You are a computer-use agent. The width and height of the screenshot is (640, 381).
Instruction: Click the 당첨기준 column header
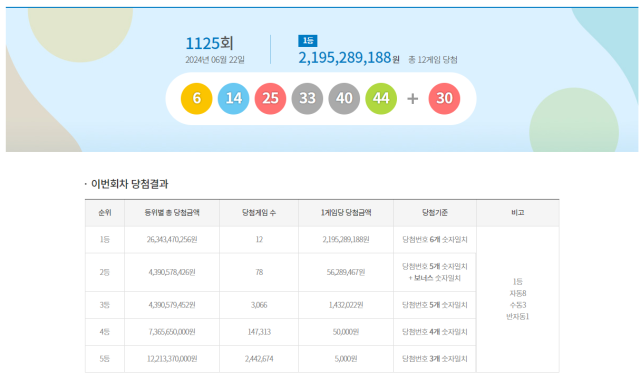(435, 213)
